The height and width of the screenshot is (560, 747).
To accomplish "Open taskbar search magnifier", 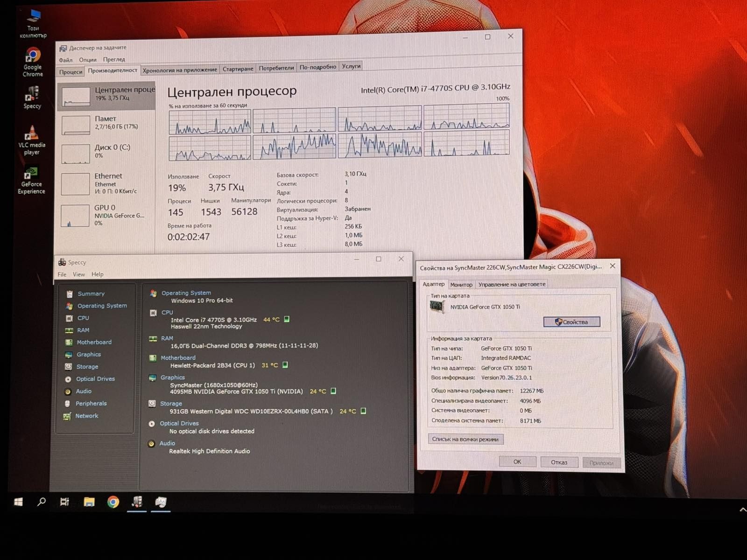I will point(42,502).
